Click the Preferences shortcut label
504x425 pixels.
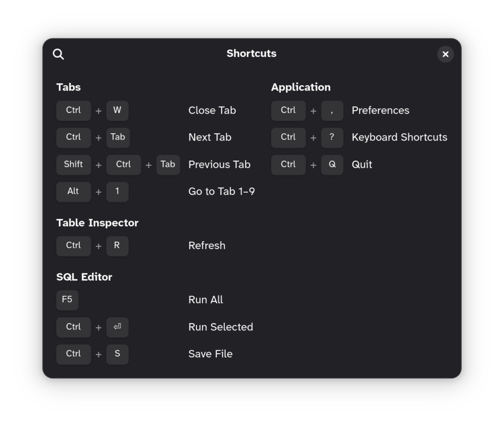pos(380,110)
